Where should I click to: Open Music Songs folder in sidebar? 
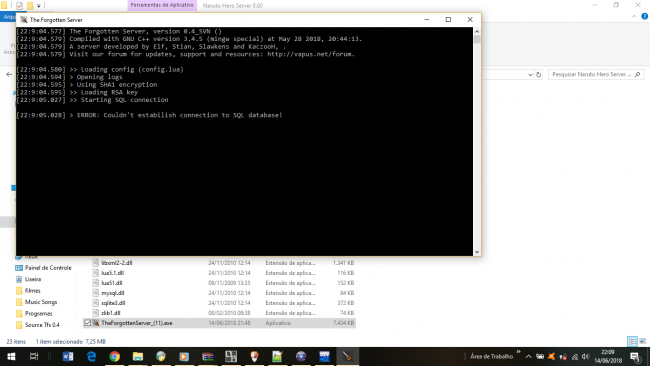pos(41,302)
